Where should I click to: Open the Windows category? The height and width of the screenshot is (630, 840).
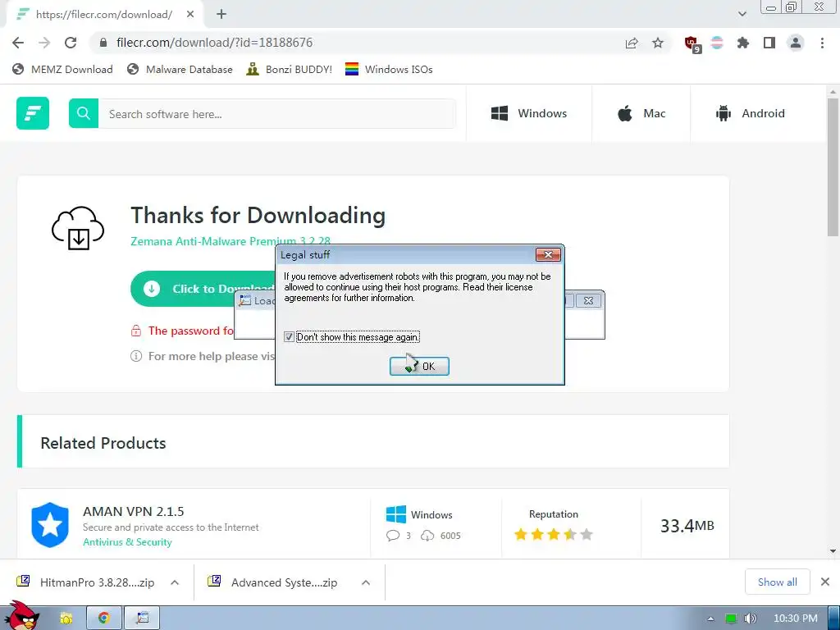point(529,113)
